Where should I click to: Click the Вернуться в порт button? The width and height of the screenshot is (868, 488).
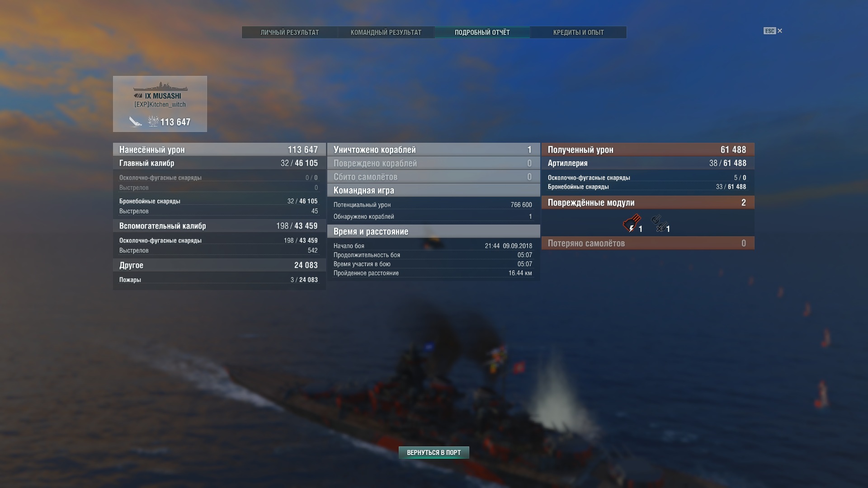tap(434, 452)
